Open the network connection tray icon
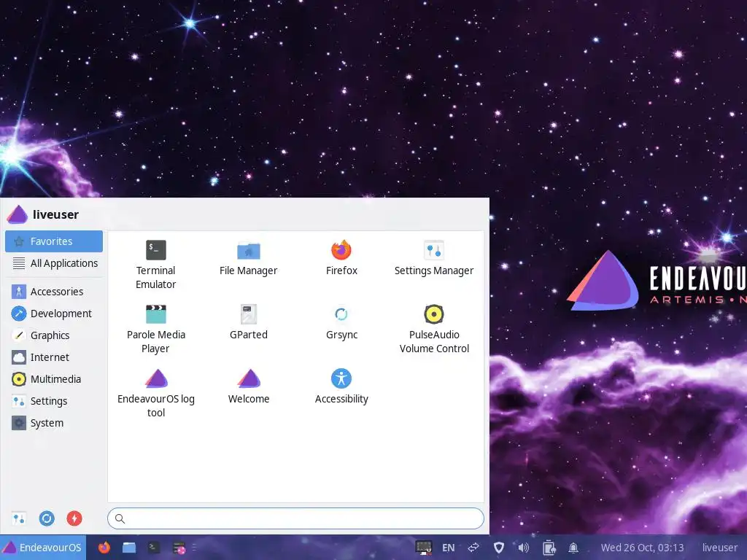 (x=473, y=548)
